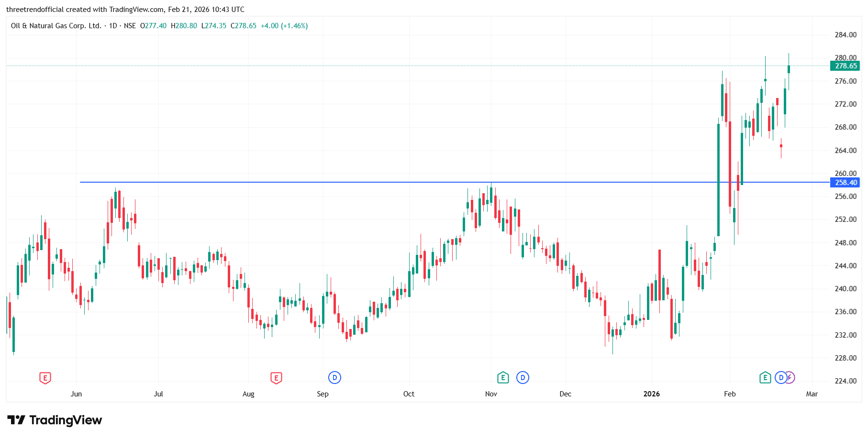Screen dimensions: 868x438
Task: Click the 240.00 price axis label
Action: tap(846, 289)
